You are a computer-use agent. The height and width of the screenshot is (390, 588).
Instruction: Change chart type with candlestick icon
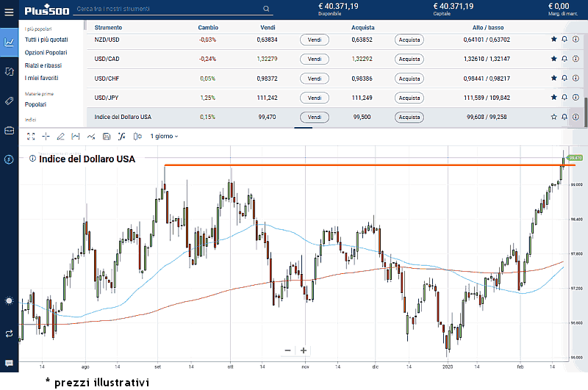[x=137, y=136]
